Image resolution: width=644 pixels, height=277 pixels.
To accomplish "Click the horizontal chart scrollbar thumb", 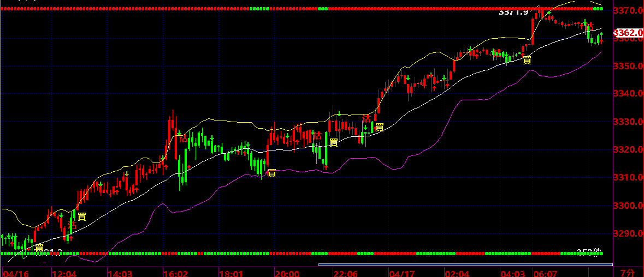I will [x=466, y=264].
